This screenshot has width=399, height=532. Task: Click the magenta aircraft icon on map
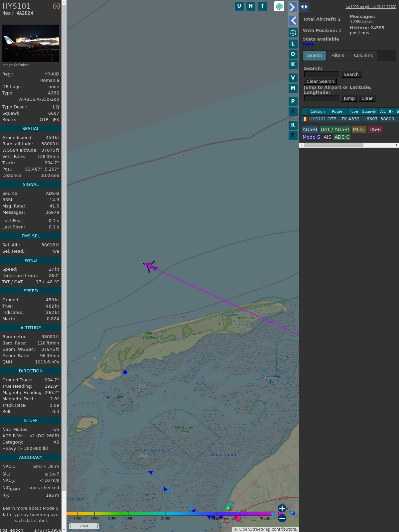click(x=150, y=266)
